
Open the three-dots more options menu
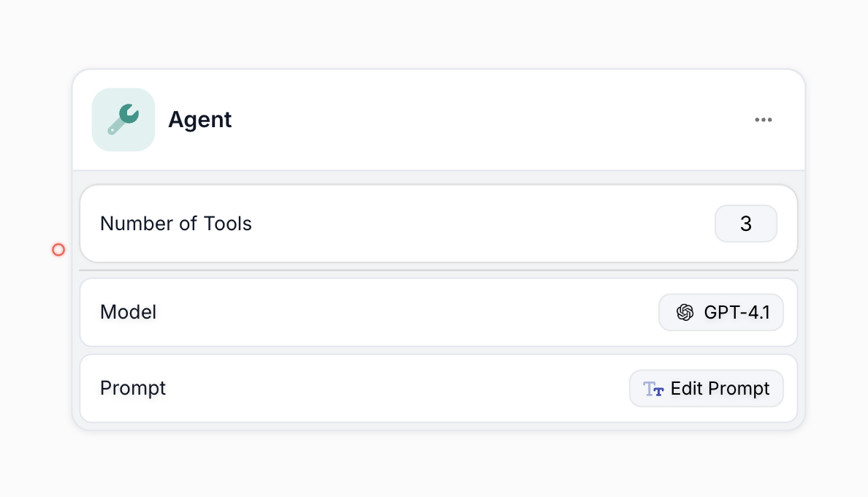(764, 120)
